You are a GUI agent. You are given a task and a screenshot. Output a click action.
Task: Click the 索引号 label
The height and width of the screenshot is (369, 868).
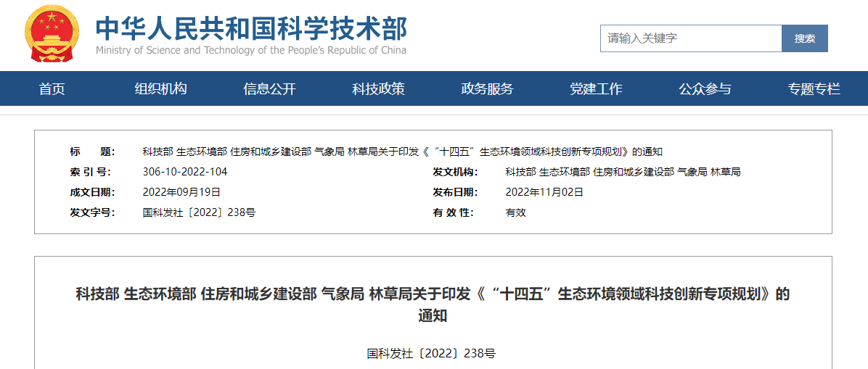(90, 172)
